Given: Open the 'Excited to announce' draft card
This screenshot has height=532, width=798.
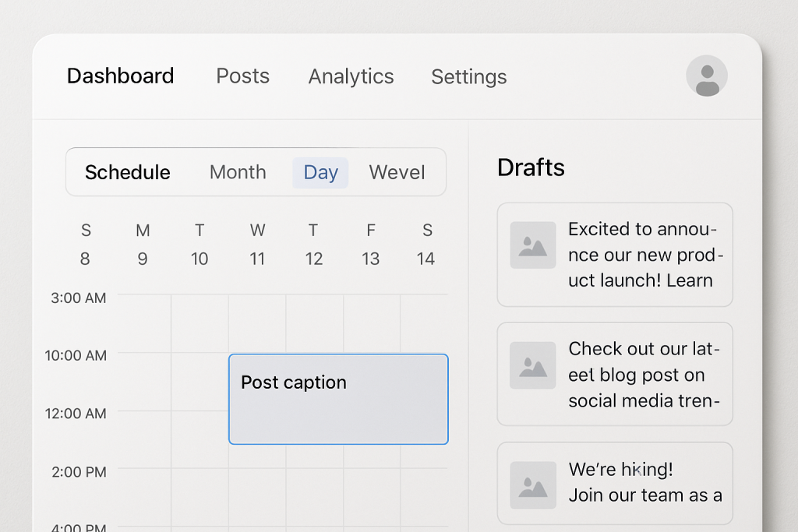Looking at the screenshot, I should click(615, 254).
